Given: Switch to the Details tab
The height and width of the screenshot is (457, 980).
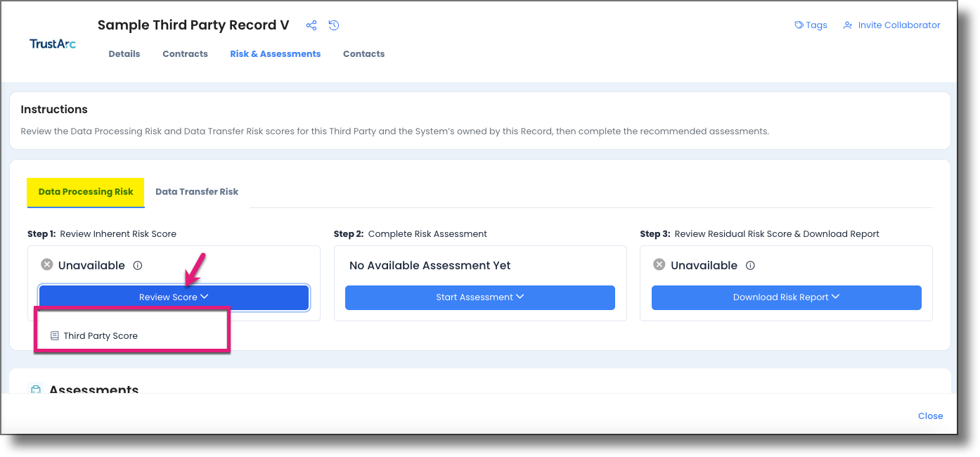Looking at the screenshot, I should click(x=124, y=53).
